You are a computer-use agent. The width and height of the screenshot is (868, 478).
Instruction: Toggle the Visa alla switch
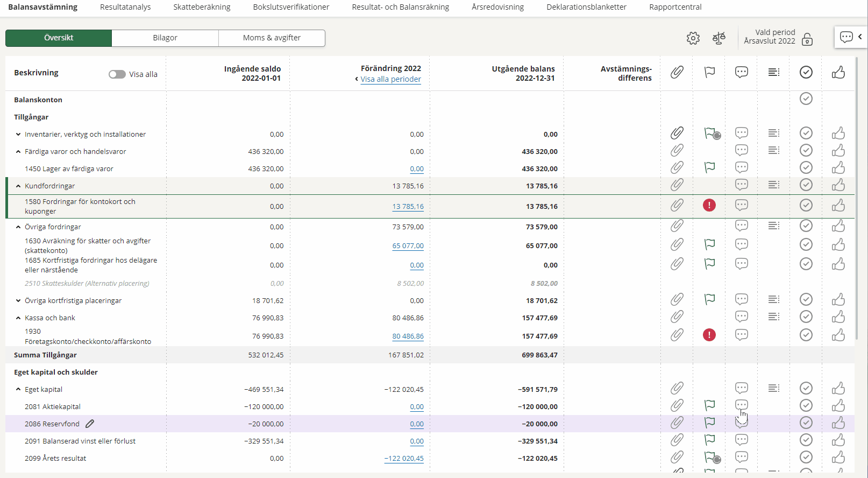(x=117, y=74)
